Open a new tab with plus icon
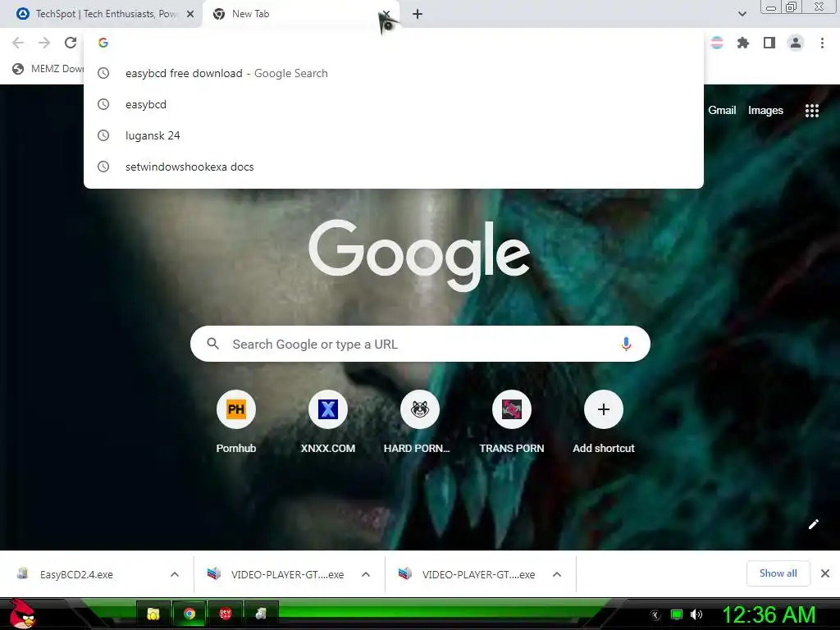This screenshot has height=630, width=840. pos(418,14)
